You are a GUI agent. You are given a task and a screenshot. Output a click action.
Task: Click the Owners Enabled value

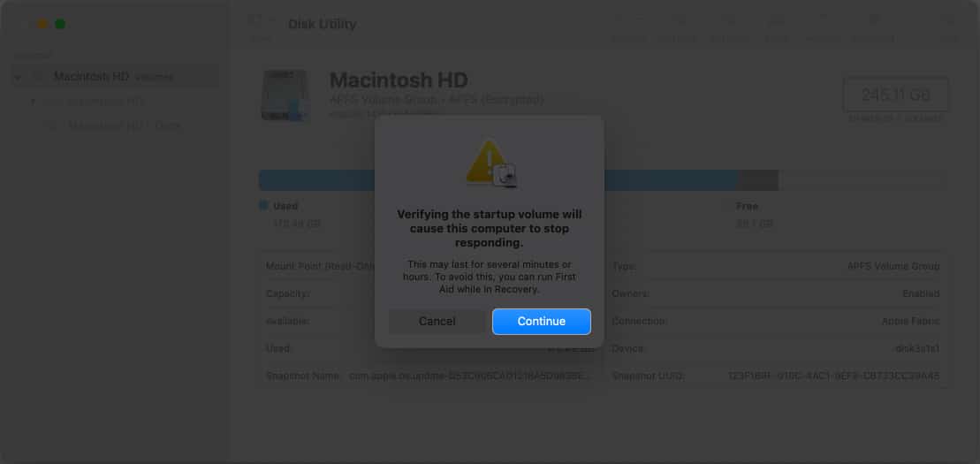pos(921,293)
